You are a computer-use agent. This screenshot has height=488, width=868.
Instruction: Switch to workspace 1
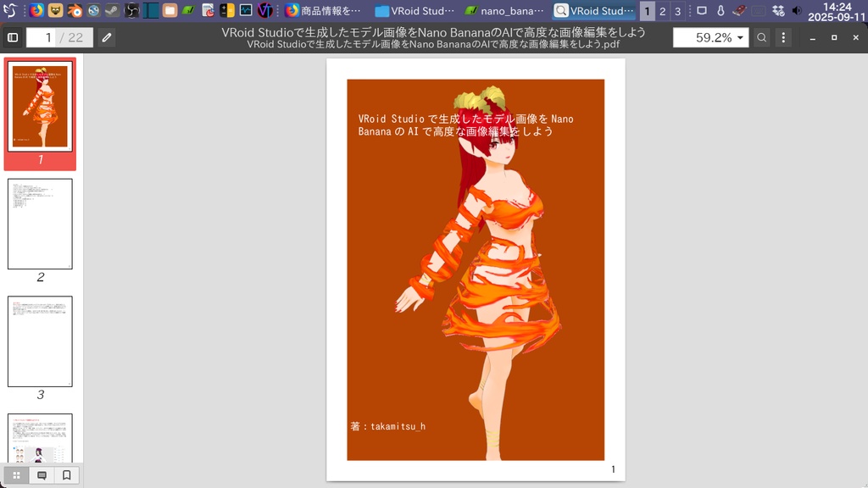(647, 11)
